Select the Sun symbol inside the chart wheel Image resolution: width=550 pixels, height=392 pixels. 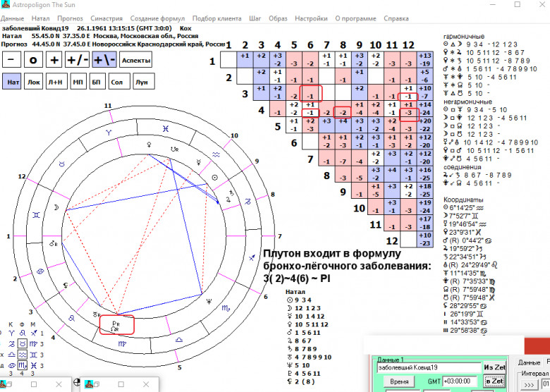click(x=215, y=178)
